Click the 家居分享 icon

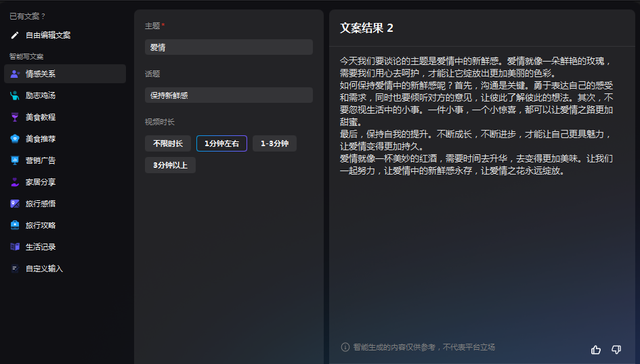click(x=15, y=182)
